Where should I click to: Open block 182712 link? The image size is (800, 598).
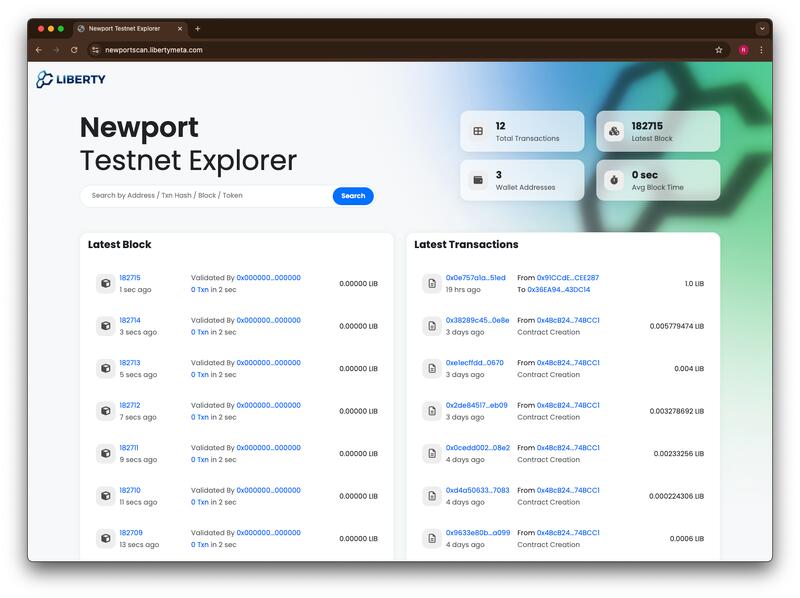[x=130, y=405]
